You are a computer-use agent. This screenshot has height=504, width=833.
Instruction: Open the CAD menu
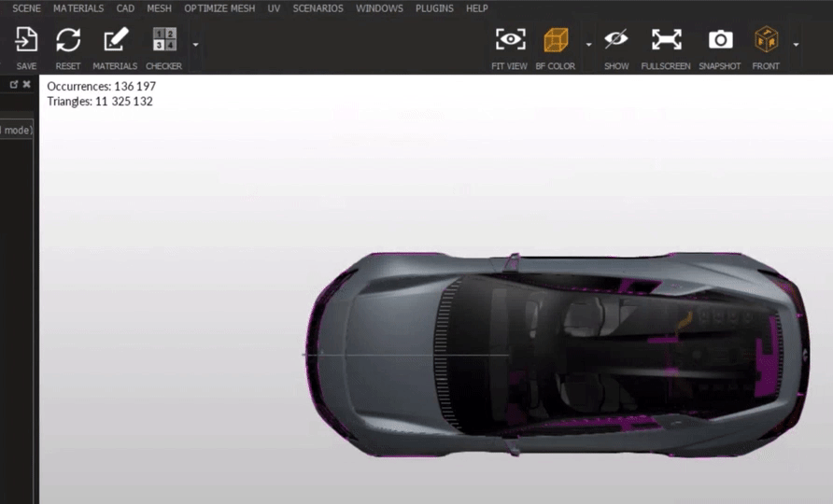pyautogui.click(x=125, y=8)
